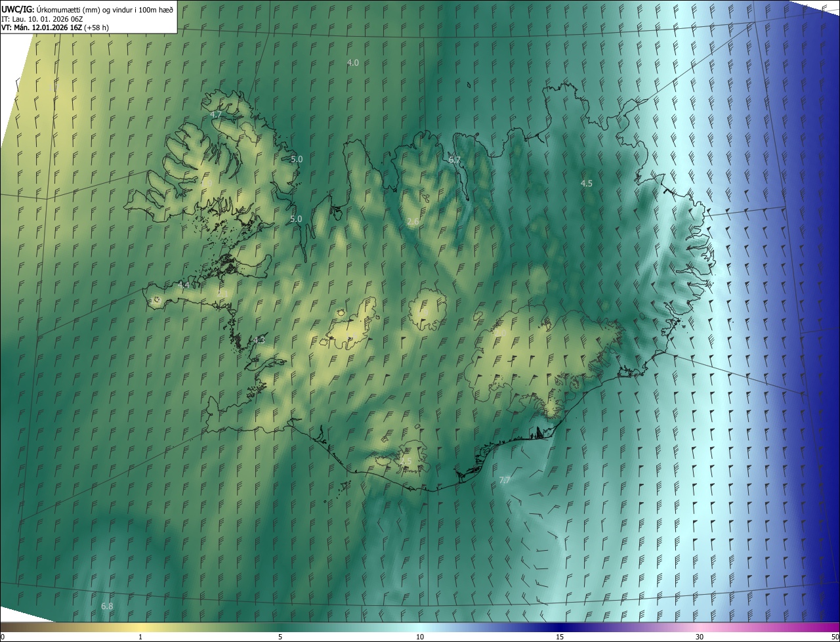Click the colorbar tick label 10
The width and height of the screenshot is (840, 642).
click(420, 637)
